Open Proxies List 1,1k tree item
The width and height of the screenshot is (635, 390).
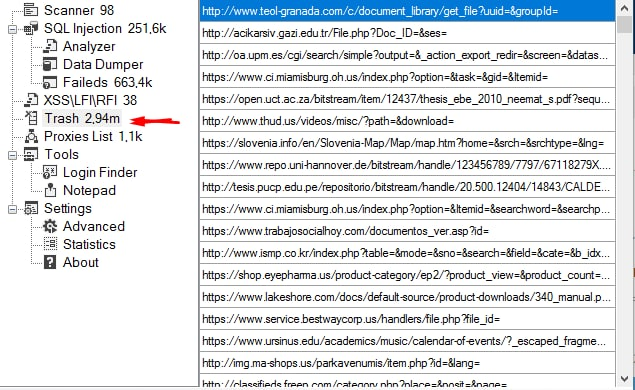pos(93,136)
